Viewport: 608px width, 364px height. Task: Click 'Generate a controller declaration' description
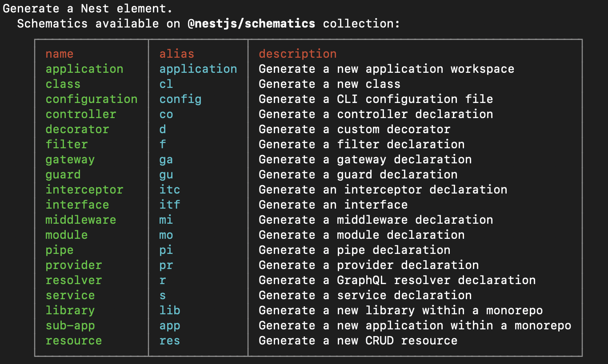coord(376,115)
